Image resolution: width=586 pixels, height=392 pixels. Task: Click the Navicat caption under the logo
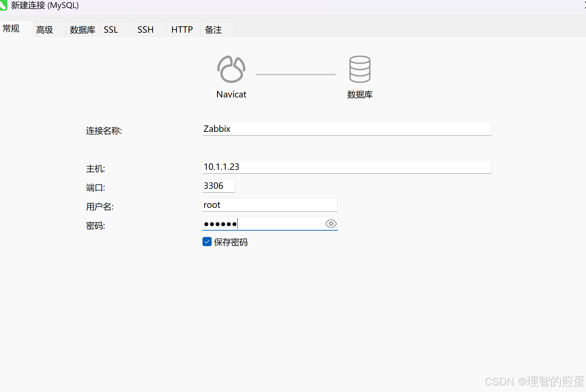(x=231, y=94)
